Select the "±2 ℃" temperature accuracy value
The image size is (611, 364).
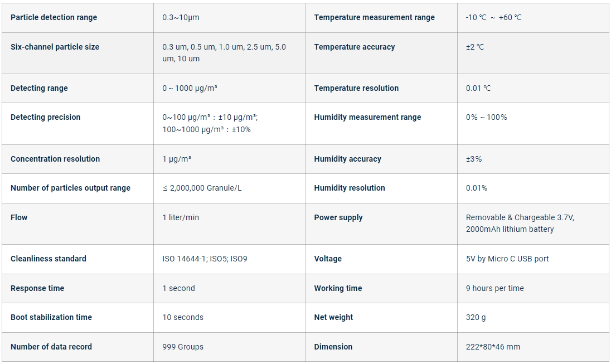(x=475, y=47)
